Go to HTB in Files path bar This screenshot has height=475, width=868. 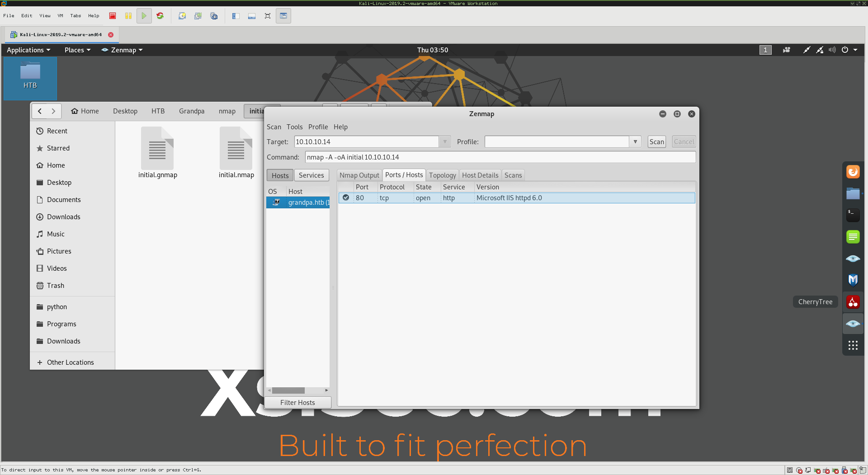[x=158, y=111]
